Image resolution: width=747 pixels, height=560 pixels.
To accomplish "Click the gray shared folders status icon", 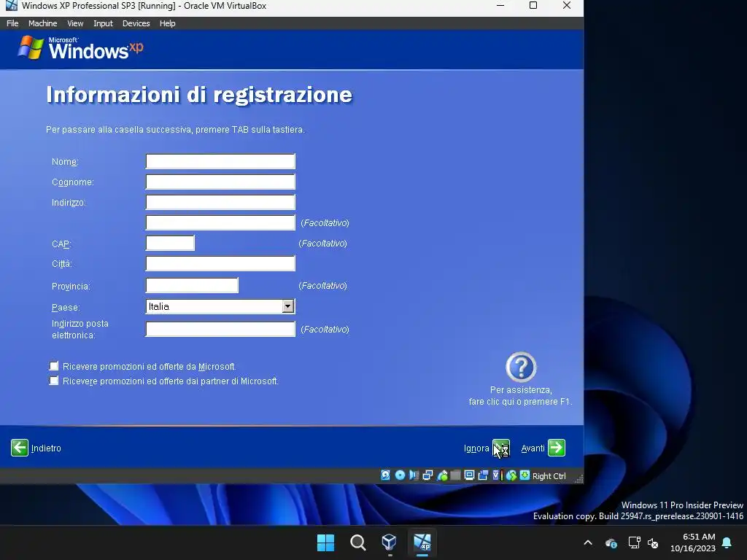I will pos(455,475).
